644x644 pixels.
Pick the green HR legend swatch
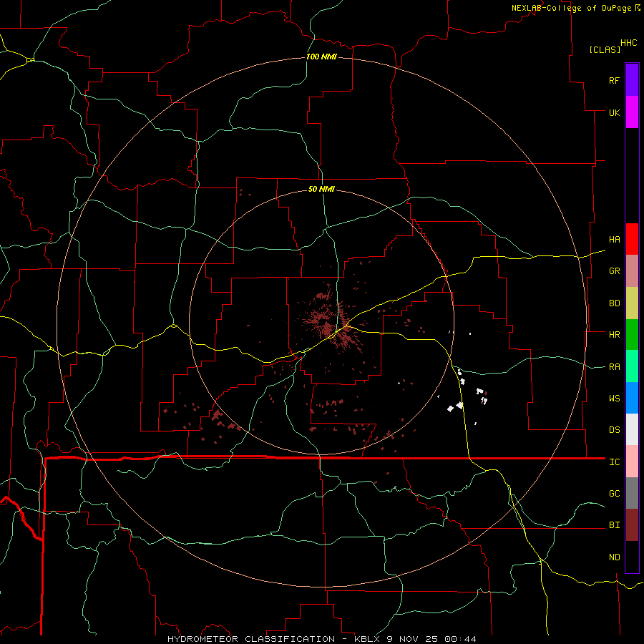(632, 335)
